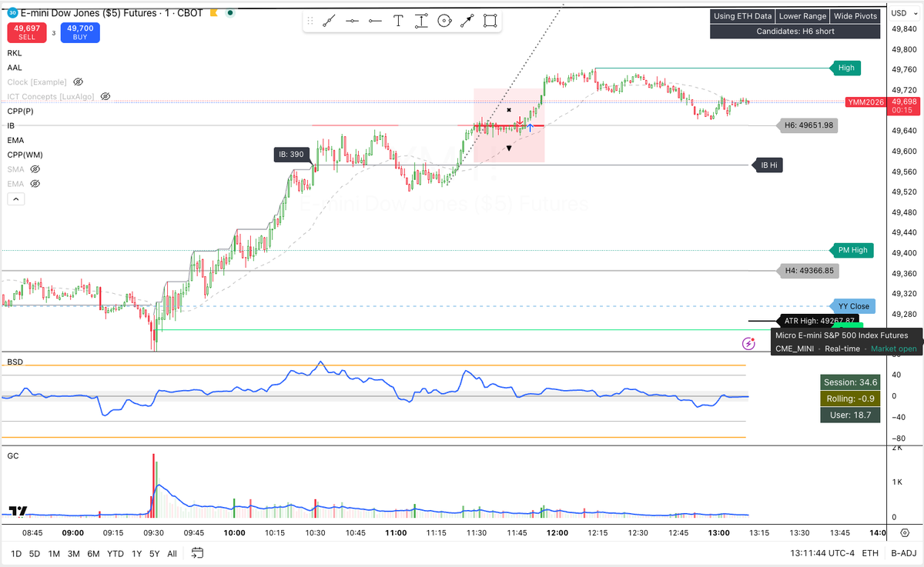924x567 pixels.
Task: Click the Rolling: -0.9 readout
Action: click(852, 399)
